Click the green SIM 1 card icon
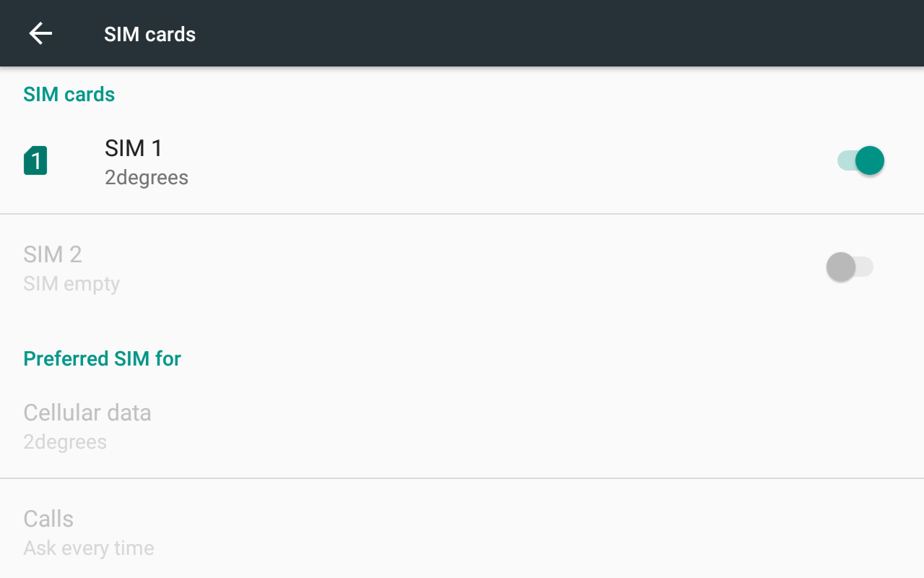This screenshot has height=578, width=924. click(x=35, y=160)
